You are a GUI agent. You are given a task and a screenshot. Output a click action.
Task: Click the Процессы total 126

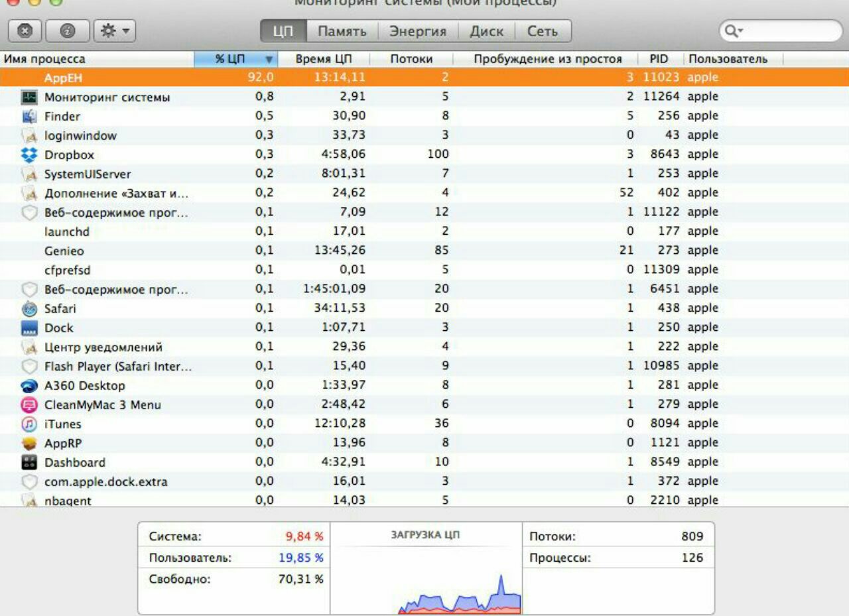[692, 558]
